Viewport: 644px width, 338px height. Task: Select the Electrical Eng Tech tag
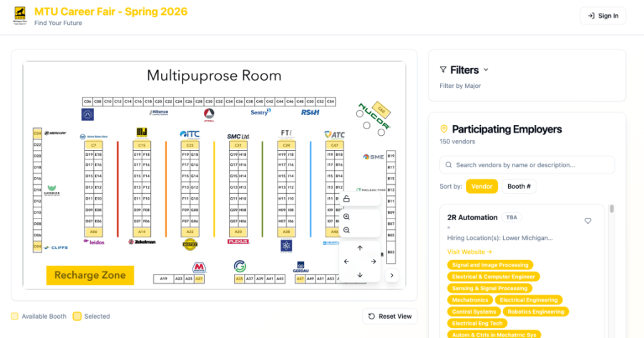point(477,324)
